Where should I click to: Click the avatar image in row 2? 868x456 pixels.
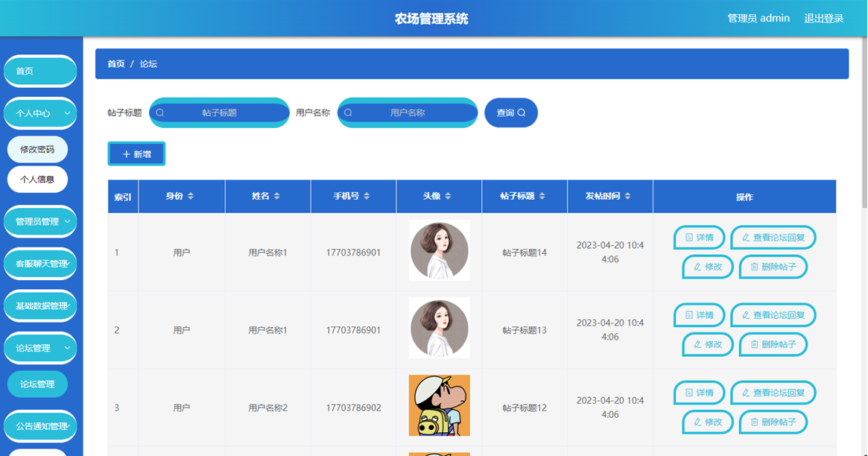440,328
